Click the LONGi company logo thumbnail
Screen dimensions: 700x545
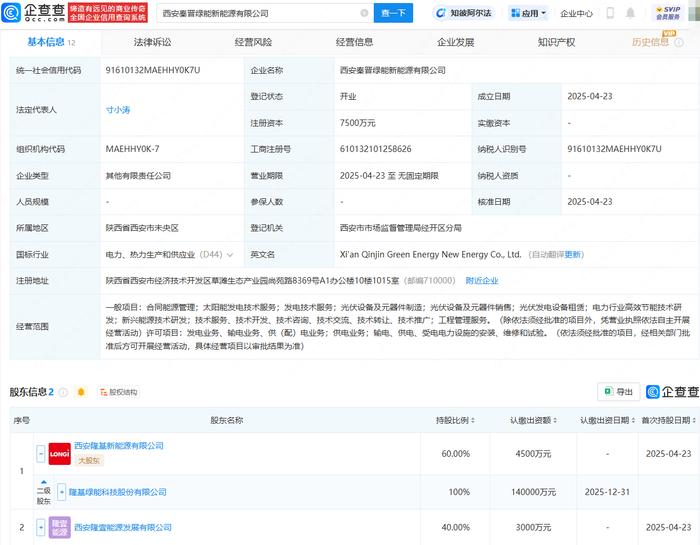pyautogui.click(x=59, y=454)
